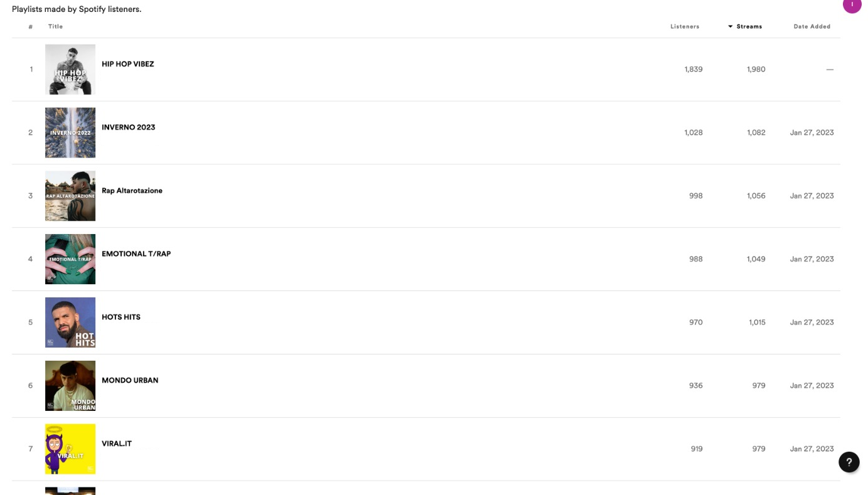Click Rap Altarotazione cover art

click(70, 196)
